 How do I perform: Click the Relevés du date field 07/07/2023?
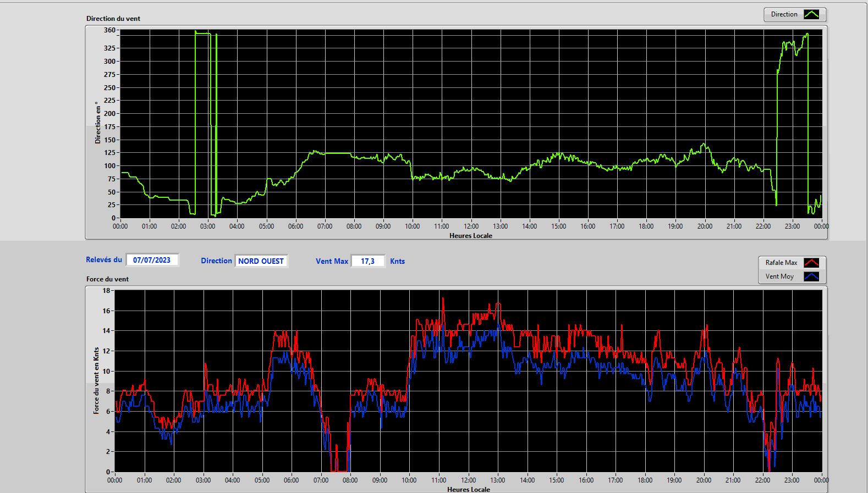tap(152, 260)
